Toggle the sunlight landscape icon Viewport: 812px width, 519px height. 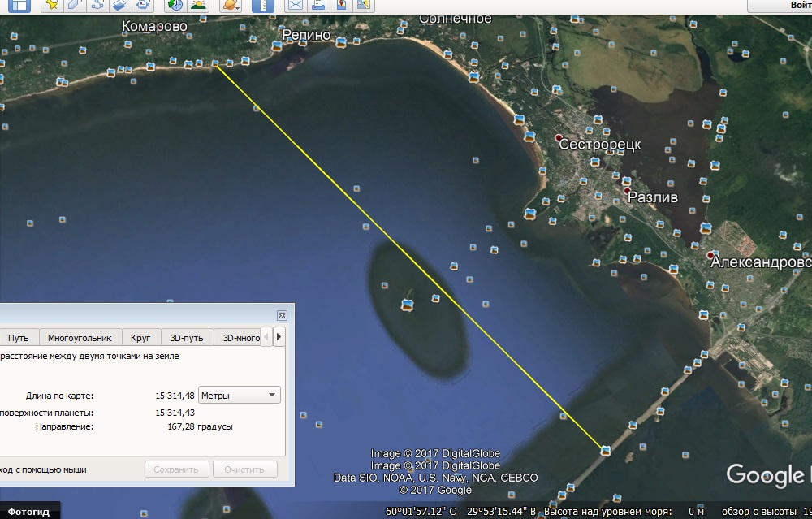pyautogui.click(x=198, y=5)
